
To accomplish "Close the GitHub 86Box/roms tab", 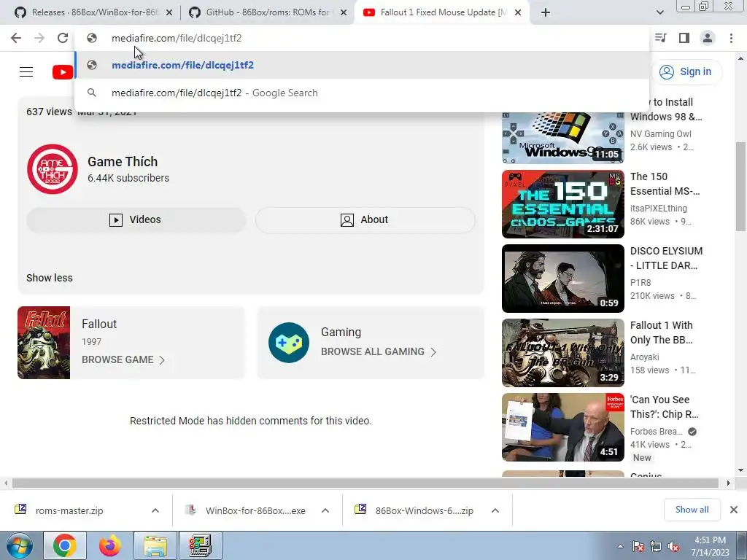I will pos(344,13).
